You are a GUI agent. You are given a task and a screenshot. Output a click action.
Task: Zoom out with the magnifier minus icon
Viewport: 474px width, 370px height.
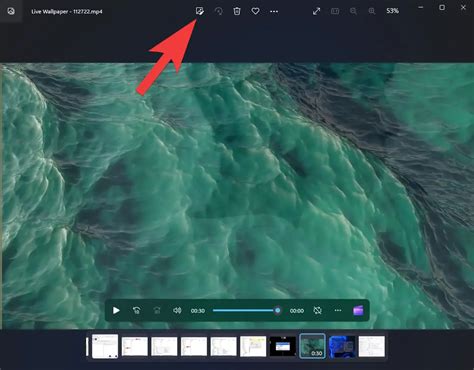point(353,11)
